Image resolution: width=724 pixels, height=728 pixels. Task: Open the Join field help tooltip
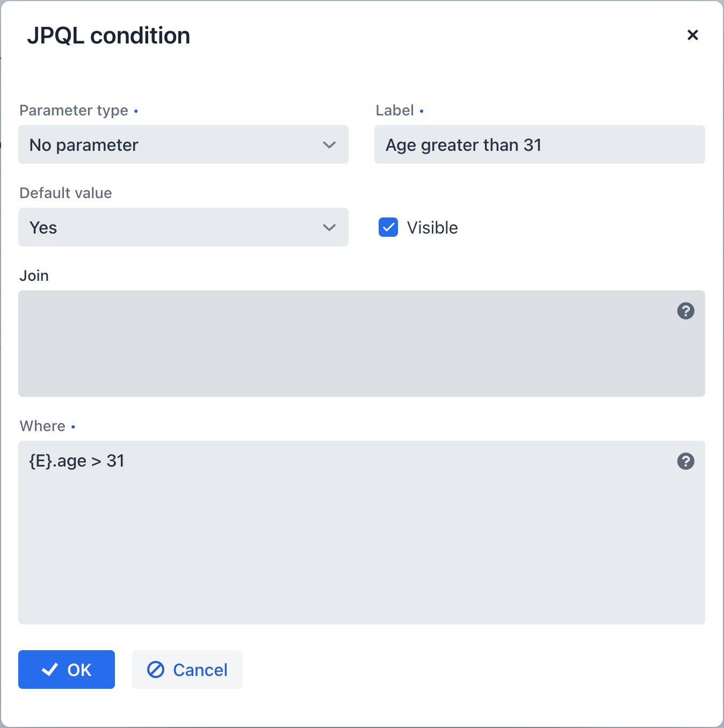(x=685, y=311)
